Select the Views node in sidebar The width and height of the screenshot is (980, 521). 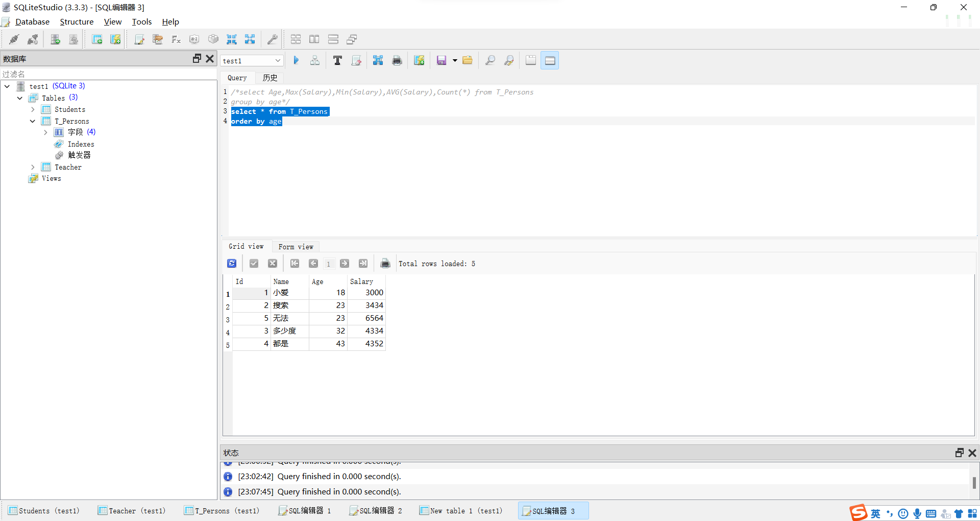click(x=51, y=178)
